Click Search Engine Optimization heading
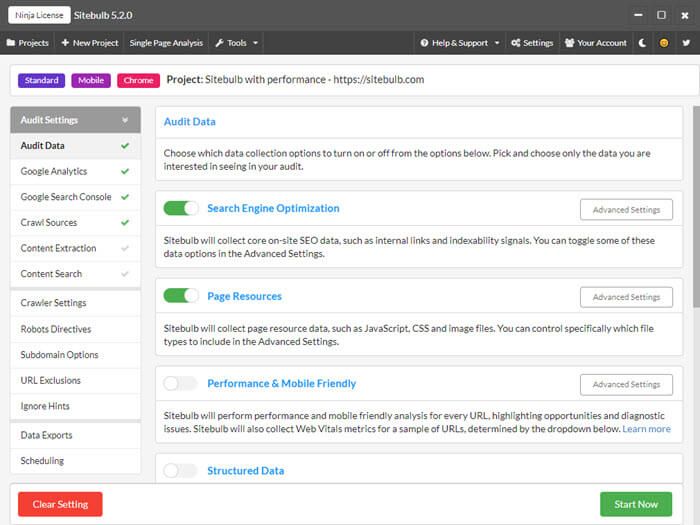 [x=273, y=208]
